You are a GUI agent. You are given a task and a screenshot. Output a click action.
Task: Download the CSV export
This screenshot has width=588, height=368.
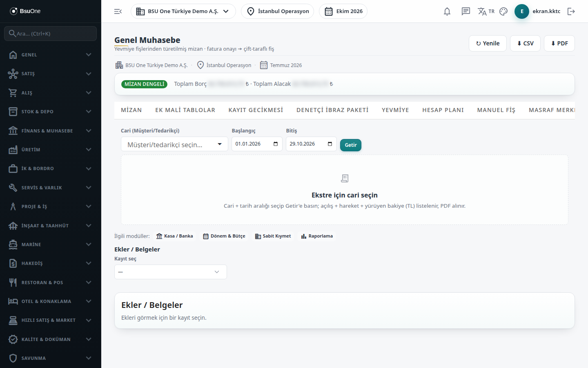pos(525,43)
